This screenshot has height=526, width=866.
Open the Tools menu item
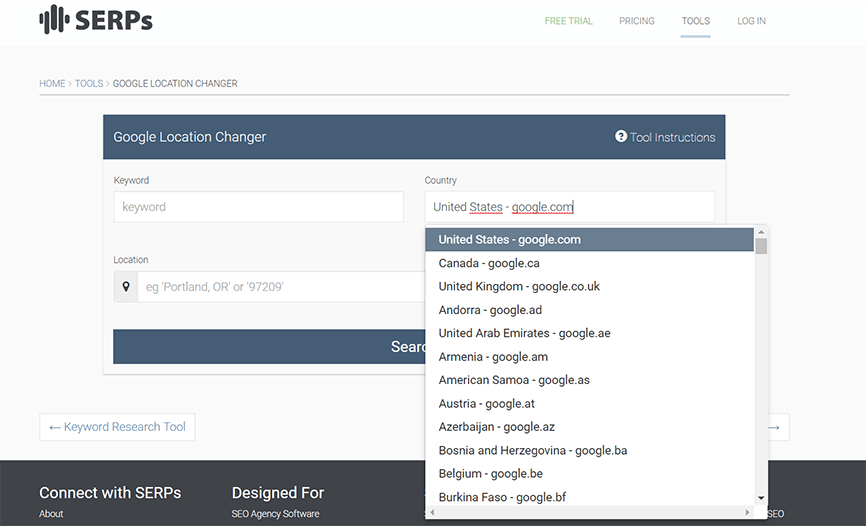[695, 21]
